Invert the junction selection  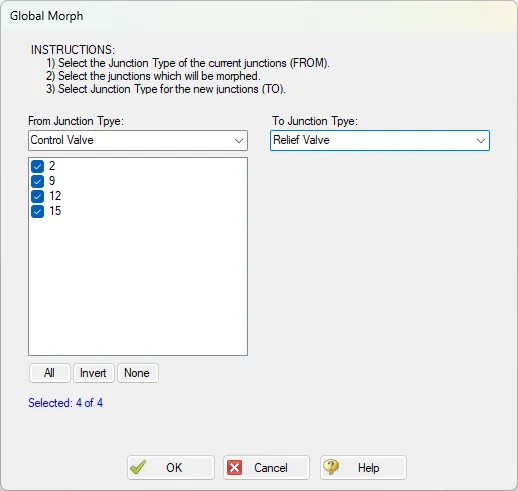93,373
